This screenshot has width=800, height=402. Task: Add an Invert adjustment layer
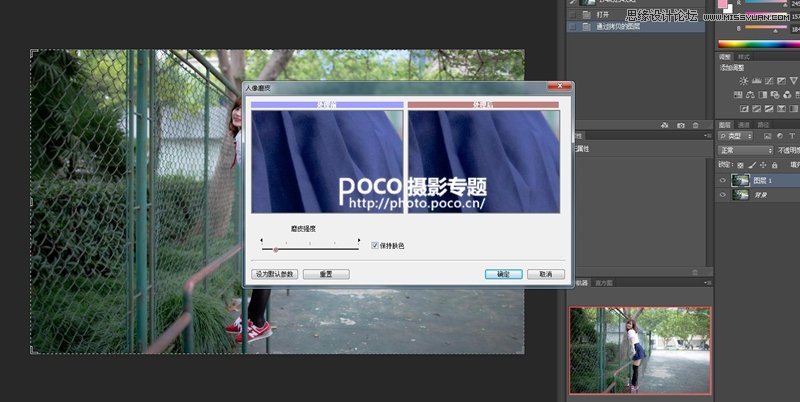click(x=744, y=109)
